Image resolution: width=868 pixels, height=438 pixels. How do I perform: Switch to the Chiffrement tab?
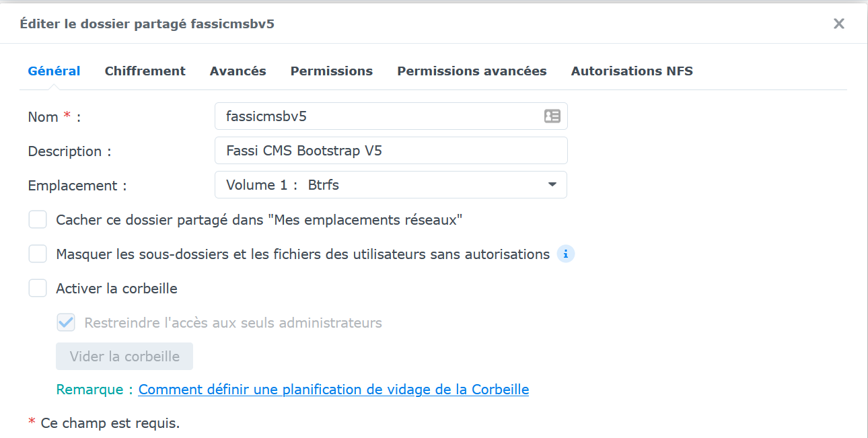[x=145, y=71]
